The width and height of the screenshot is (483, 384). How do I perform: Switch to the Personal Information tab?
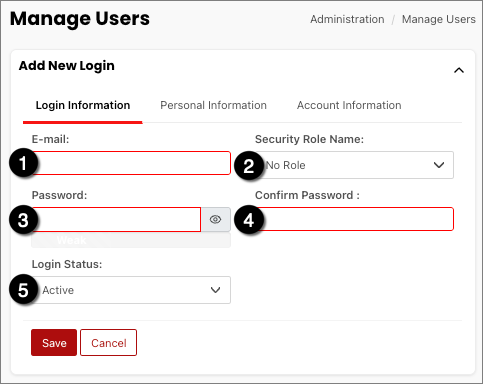[x=213, y=105]
